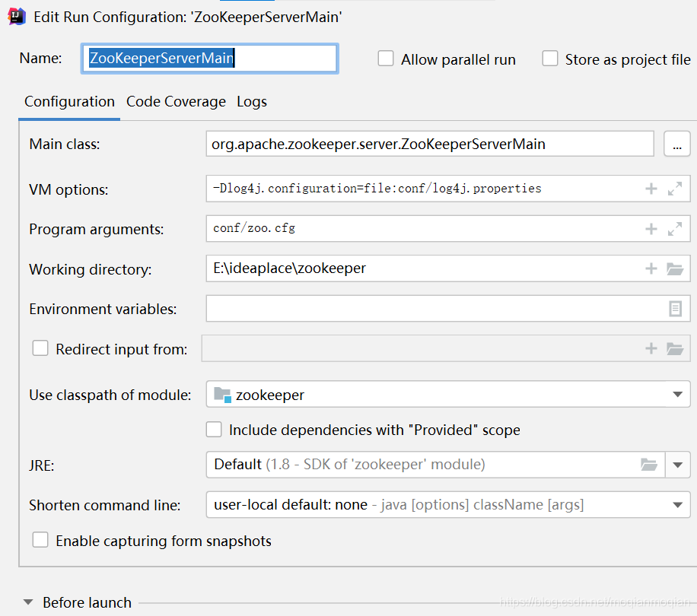This screenshot has height=616, width=697.
Task: Open Shorten command line dropdown
Action: click(677, 505)
